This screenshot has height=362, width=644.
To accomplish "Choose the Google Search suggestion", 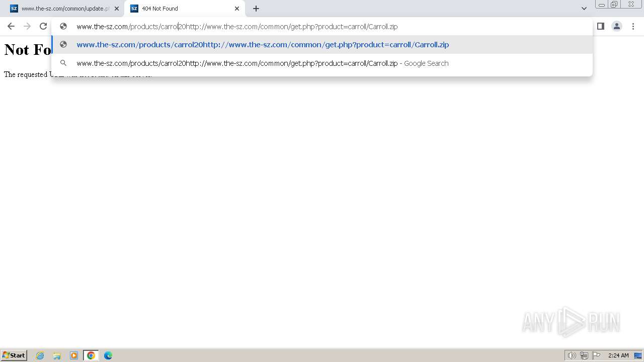I will point(322,63).
